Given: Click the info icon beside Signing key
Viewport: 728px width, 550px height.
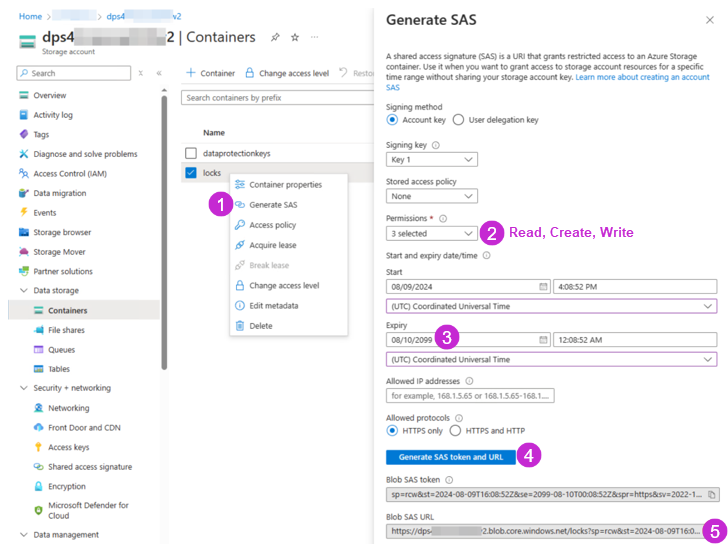Looking at the screenshot, I should tap(435, 145).
